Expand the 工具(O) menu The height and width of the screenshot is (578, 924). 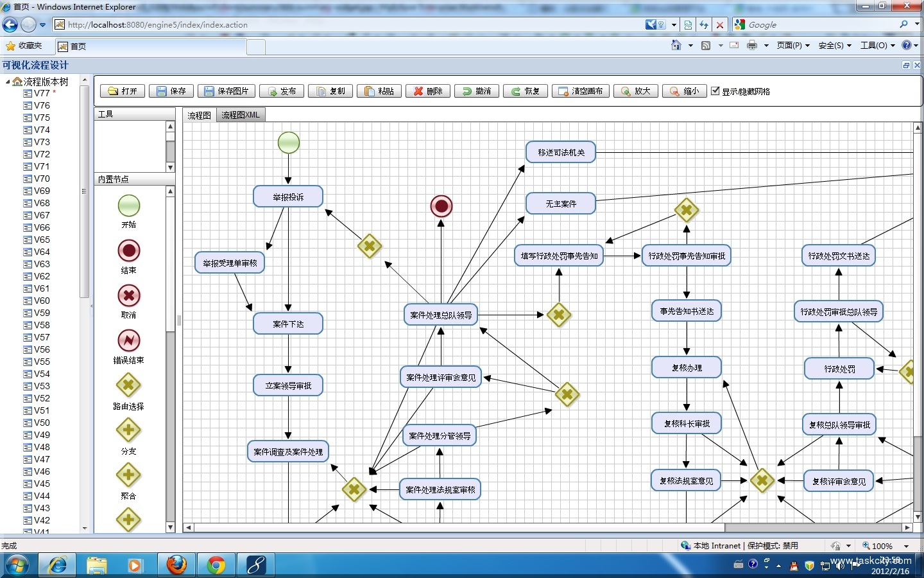(877, 46)
